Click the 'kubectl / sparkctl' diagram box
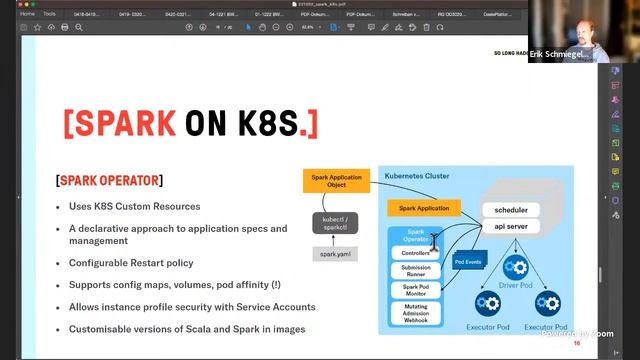The image size is (640, 360). tap(335, 223)
